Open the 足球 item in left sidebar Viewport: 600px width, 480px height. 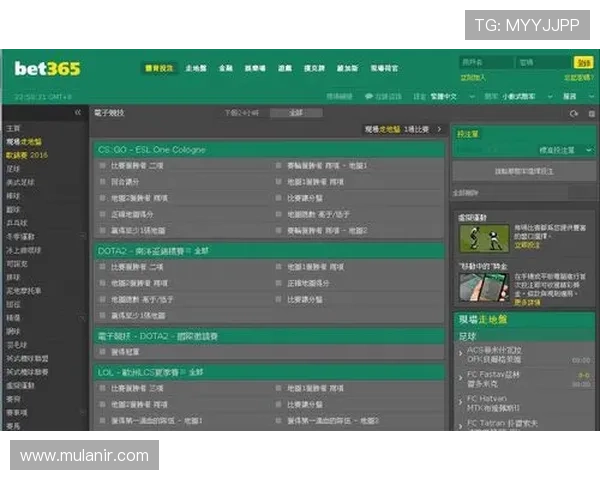click(x=13, y=169)
